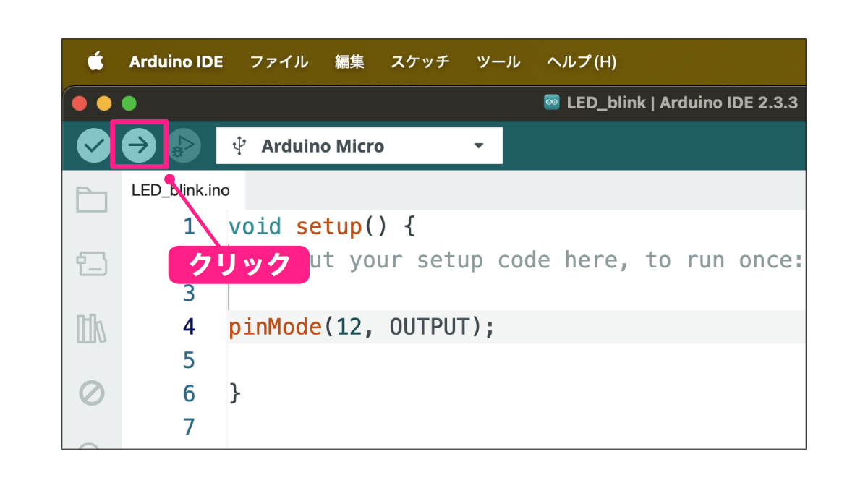Screen dimensions: 868x488
Task: Open the スケッチ menu
Action: 420,62
